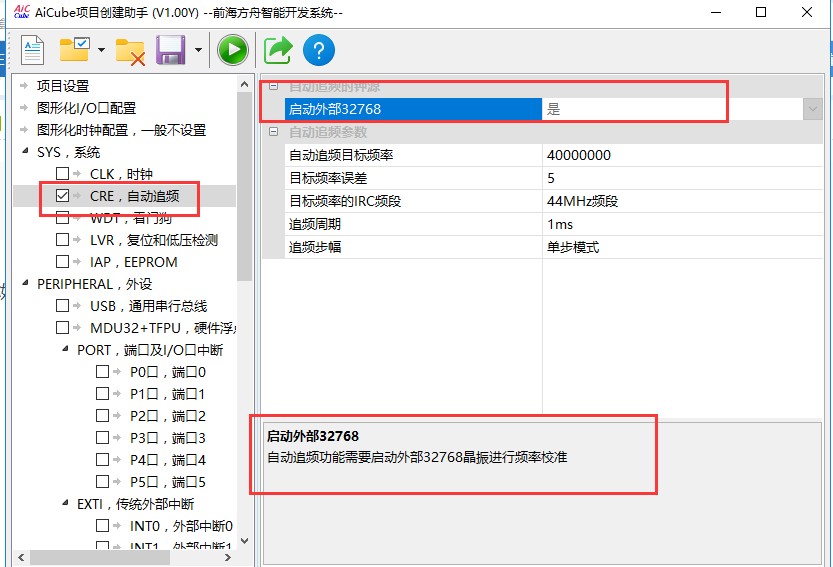Click tree panel horizontal scrollbar thumb
Image resolution: width=833 pixels, height=567 pixels.
[x=100, y=557]
